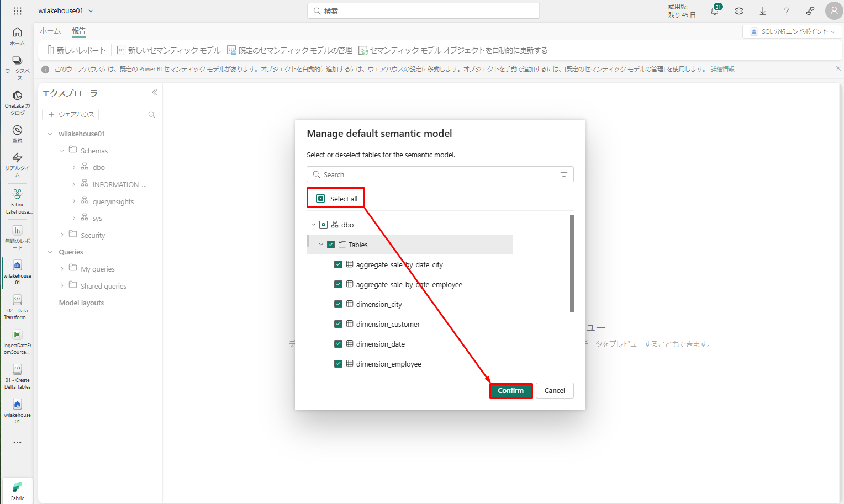This screenshot has width=844, height=504.
Task: Uncheck dimension_employee table
Action: pyautogui.click(x=338, y=364)
